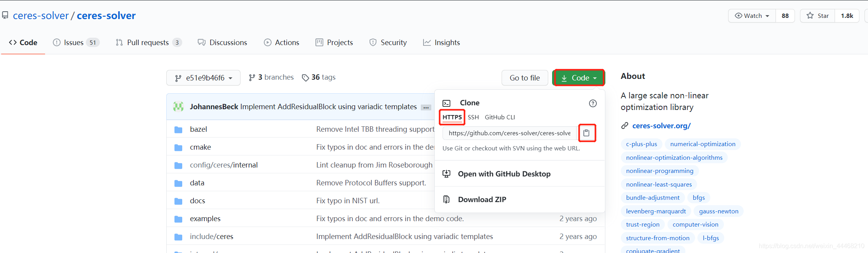Screen dimensions: 868x253
Task: Open the docs folder
Action: click(197, 201)
